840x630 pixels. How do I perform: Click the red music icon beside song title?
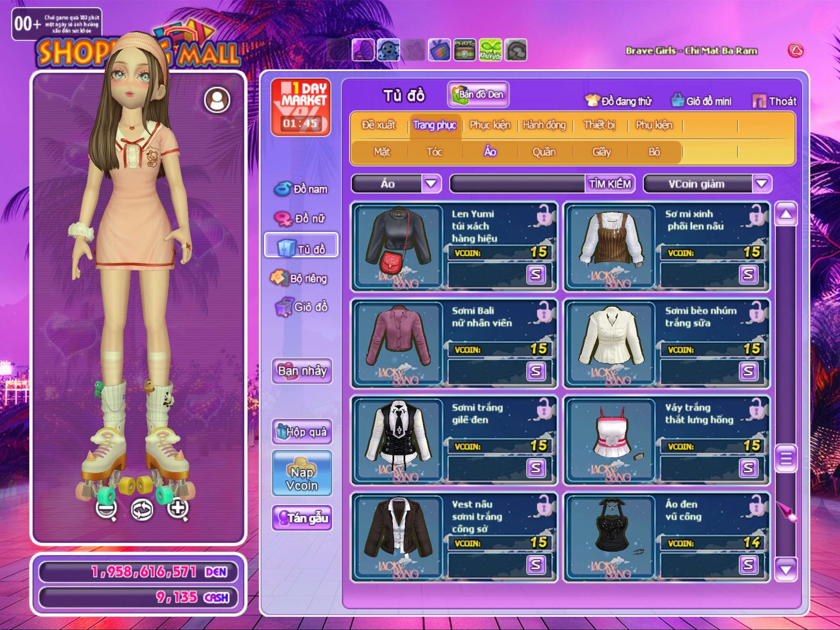pyautogui.click(x=796, y=51)
